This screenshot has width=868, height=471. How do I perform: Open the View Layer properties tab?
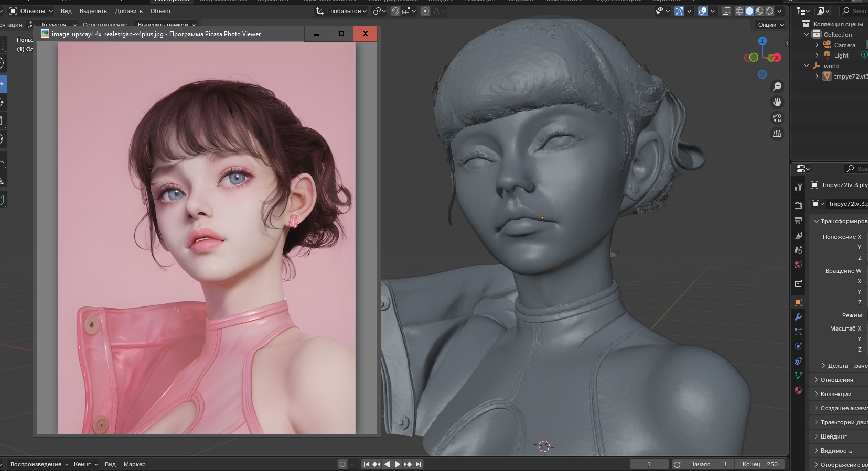tap(798, 235)
